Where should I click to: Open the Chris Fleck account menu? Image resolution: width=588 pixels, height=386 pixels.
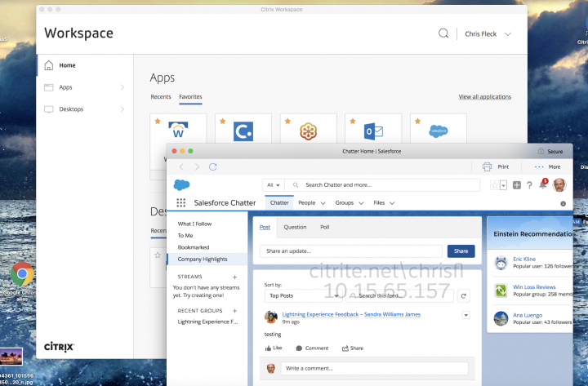pos(488,34)
